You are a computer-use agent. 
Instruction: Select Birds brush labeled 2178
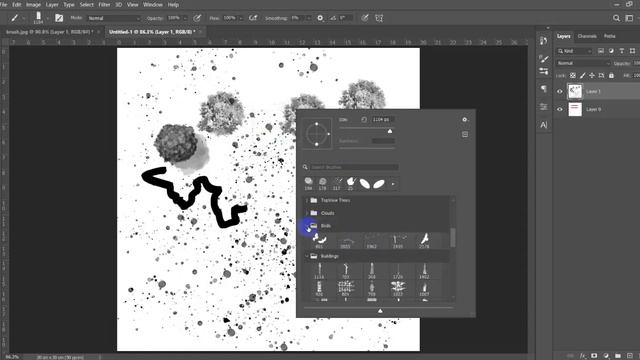[424, 241]
